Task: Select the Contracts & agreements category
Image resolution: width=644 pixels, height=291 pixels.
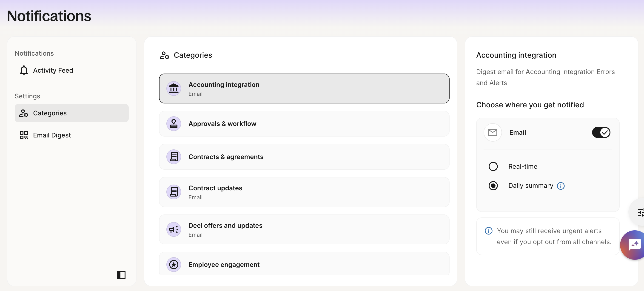Action: (x=304, y=157)
